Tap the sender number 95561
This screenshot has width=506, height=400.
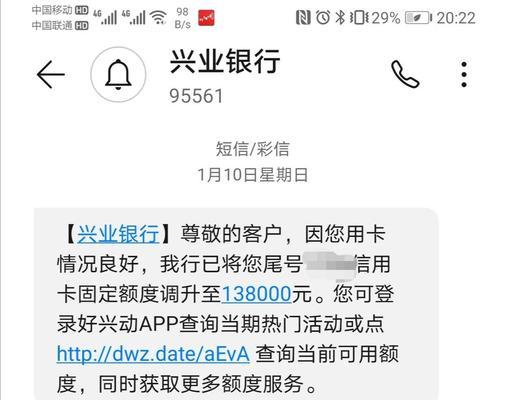coord(196,96)
